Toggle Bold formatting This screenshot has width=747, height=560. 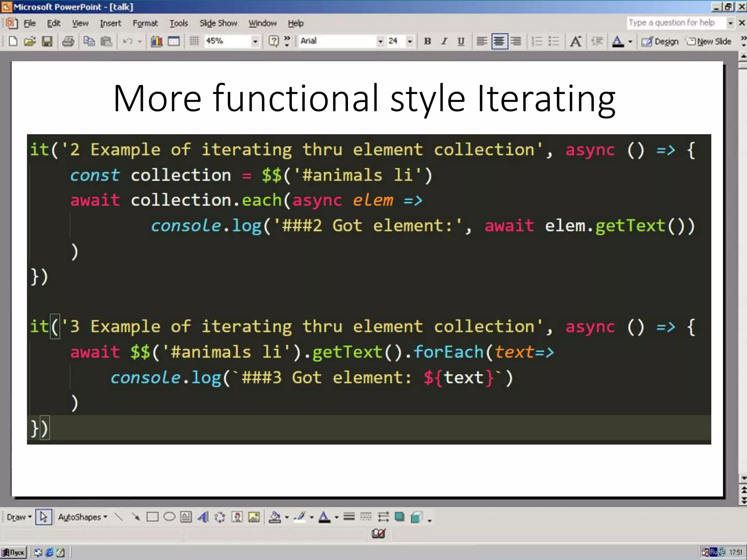pyautogui.click(x=427, y=41)
